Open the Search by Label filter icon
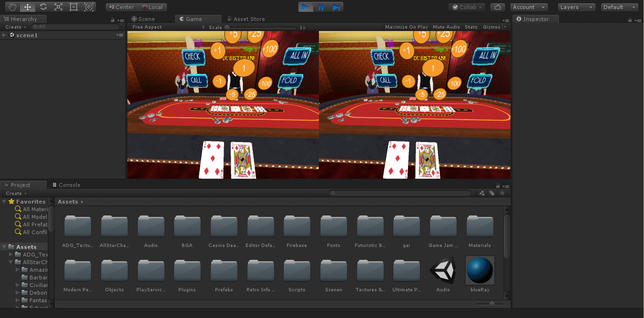 click(x=492, y=193)
